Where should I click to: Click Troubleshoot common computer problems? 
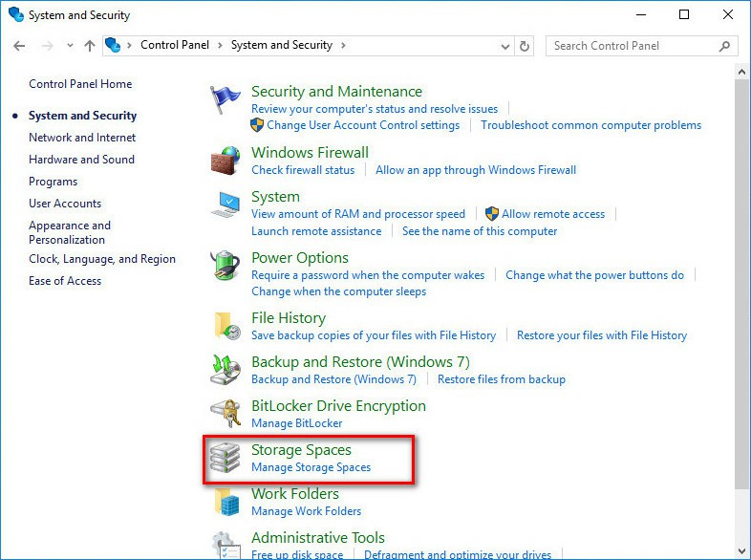tap(591, 125)
